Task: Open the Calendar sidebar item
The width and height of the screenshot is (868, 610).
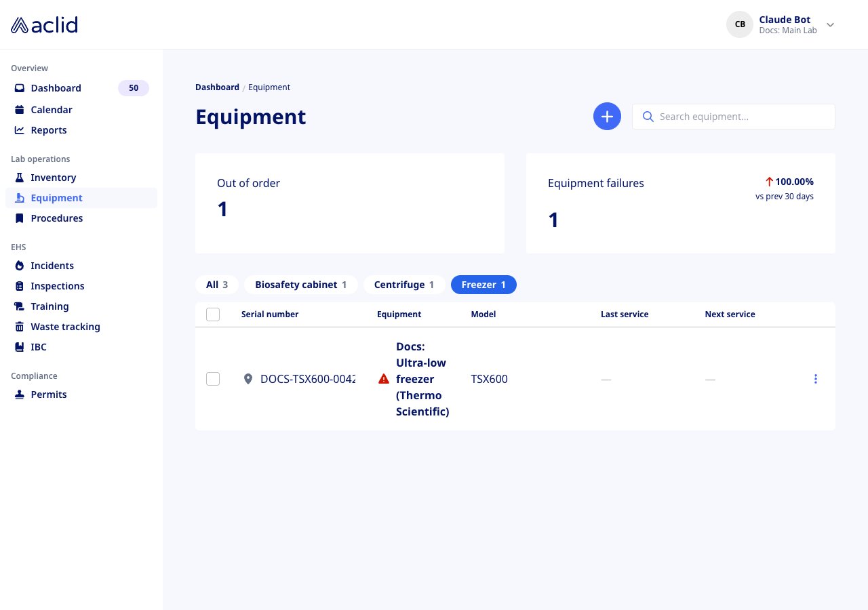Action: (81, 110)
